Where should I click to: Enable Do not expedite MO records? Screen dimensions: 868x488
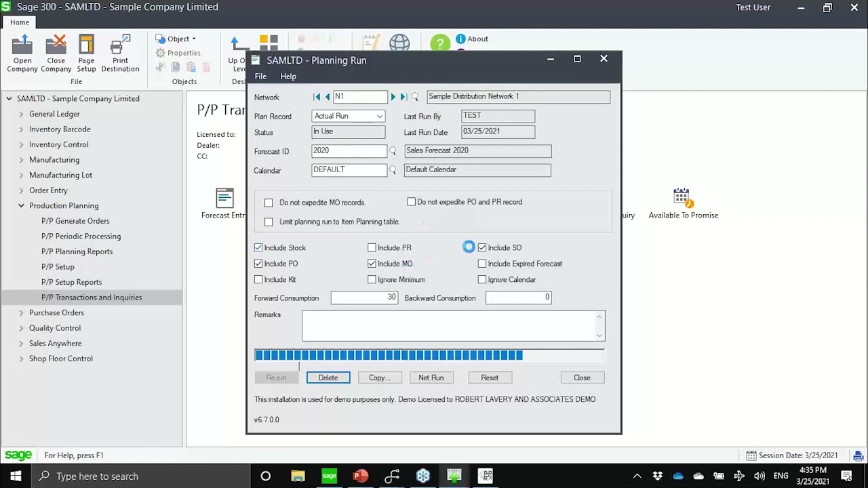pos(269,203)
